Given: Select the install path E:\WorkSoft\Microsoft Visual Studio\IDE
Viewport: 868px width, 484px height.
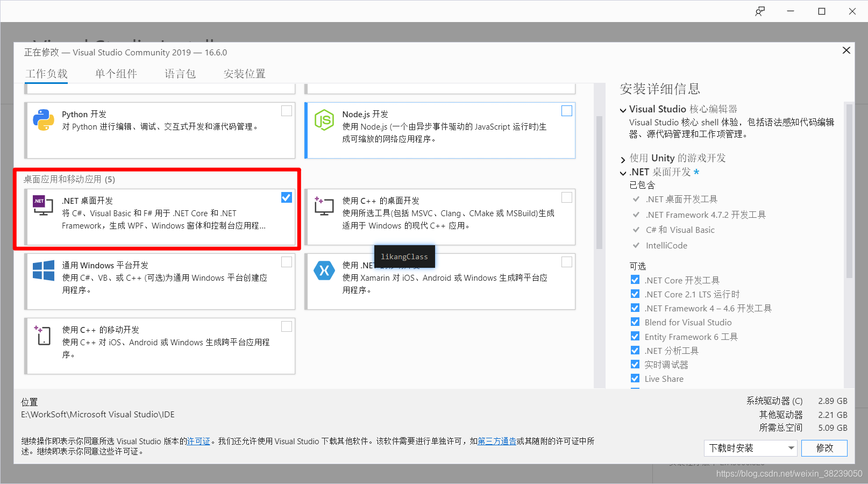Looking at the screenshot, I should (98, 415).
